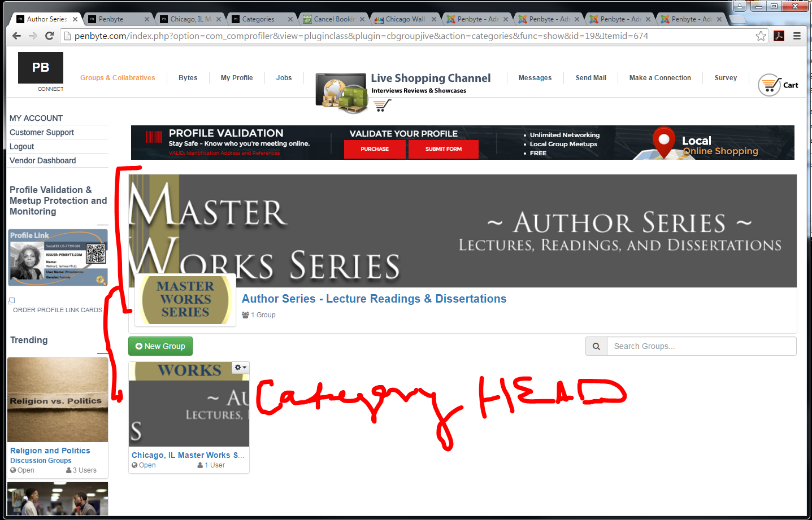Close the Categories browser tab
This screenshot has height=520, width=812.
(x=290, y=19)
